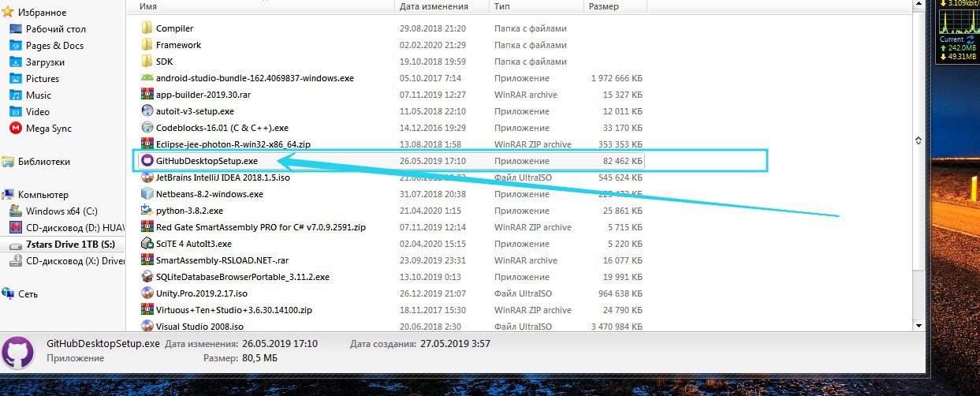Screen dimensions: 980x396
Task: Select the SciTE 4 AutoIt3.exe icon
Action: pos(147,244)
